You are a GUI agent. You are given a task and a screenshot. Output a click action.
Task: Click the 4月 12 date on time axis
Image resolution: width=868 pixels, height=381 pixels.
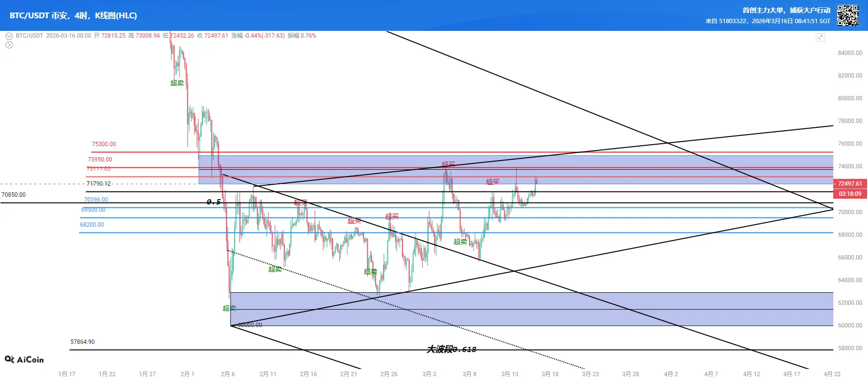(751, 374)
